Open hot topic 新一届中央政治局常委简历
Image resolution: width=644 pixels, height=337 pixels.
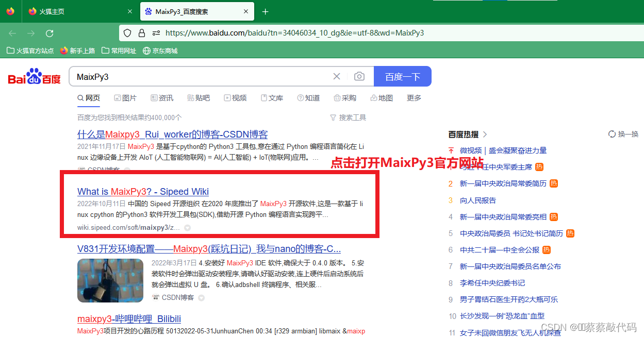point(503,183)
